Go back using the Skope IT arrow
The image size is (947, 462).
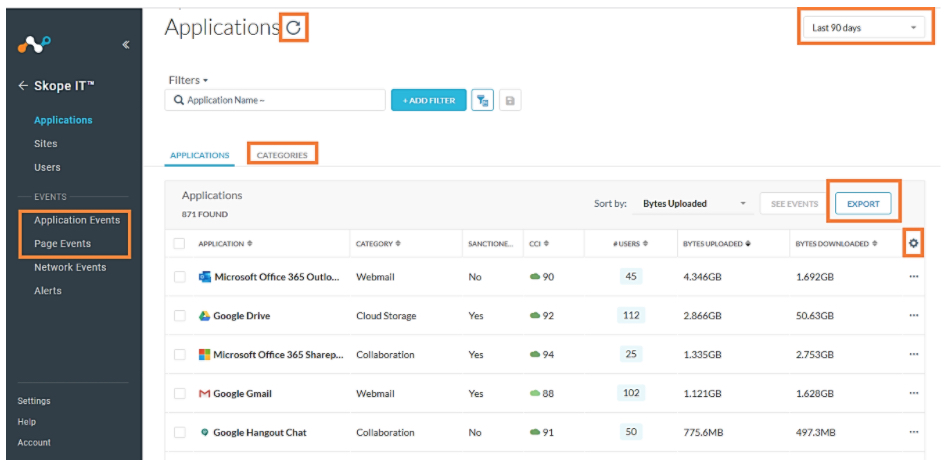[23, 86]
